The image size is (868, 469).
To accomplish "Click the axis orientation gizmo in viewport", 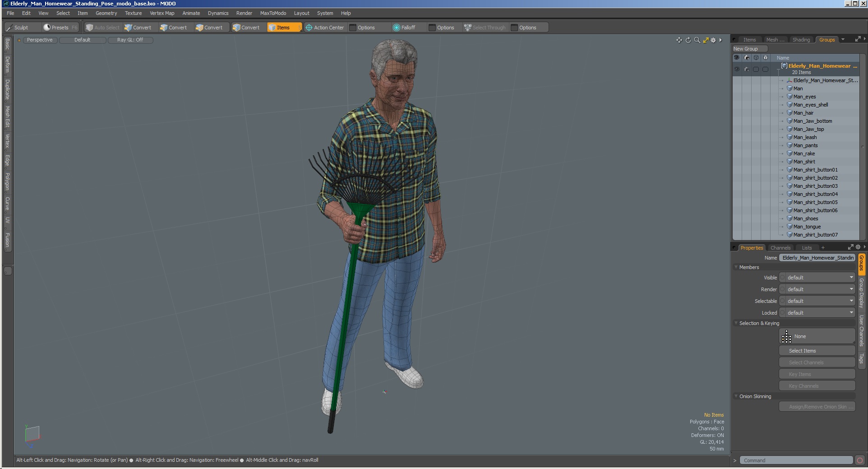I will pyautogui.click(x=32, y=435).
